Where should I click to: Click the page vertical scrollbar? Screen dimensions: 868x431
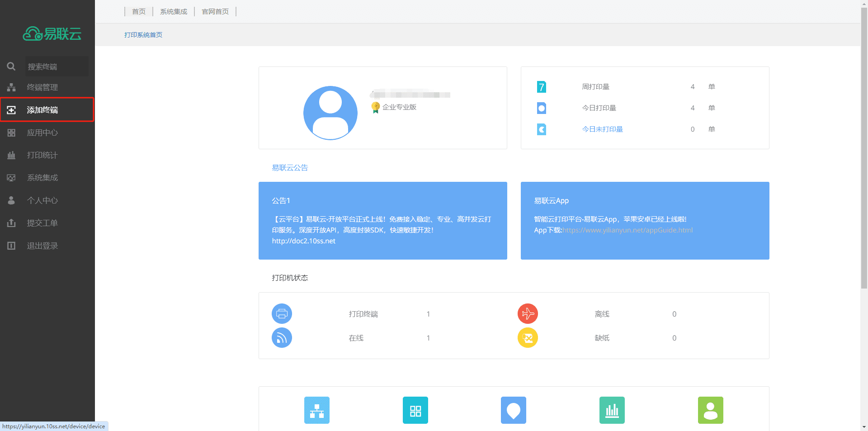click(864, 149)
